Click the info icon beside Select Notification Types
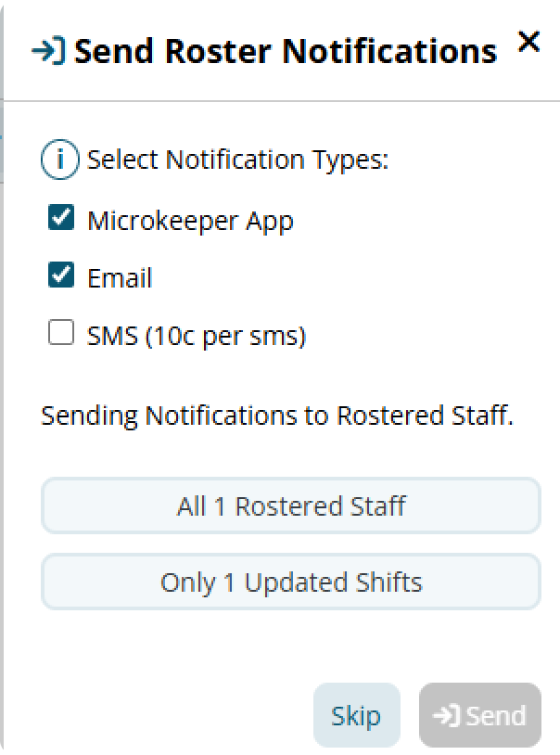Viewport: 560px width, 755px height. coord(60,160)
